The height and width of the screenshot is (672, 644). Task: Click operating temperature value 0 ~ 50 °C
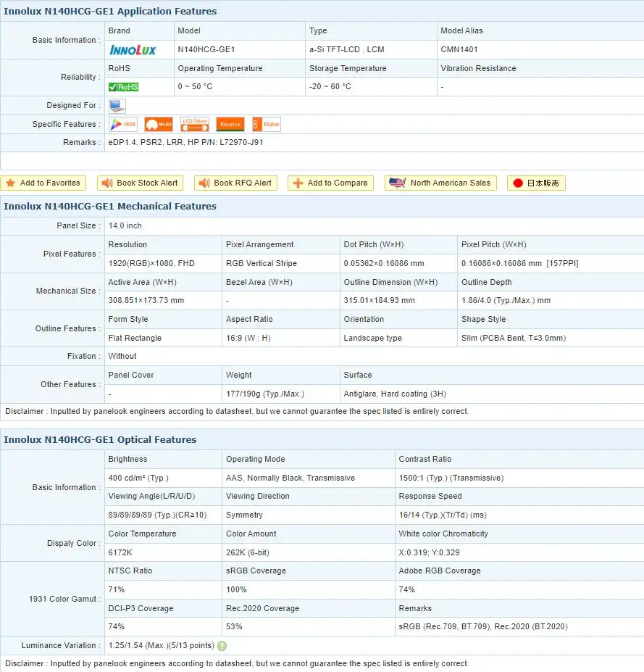(195, 86)
